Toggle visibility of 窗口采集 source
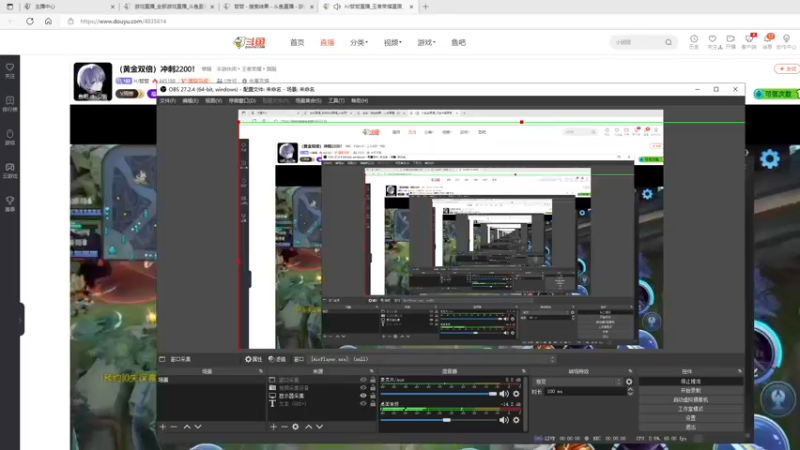Image resolution: width=800 pixels, height=450 pixels. coord(363,380)
